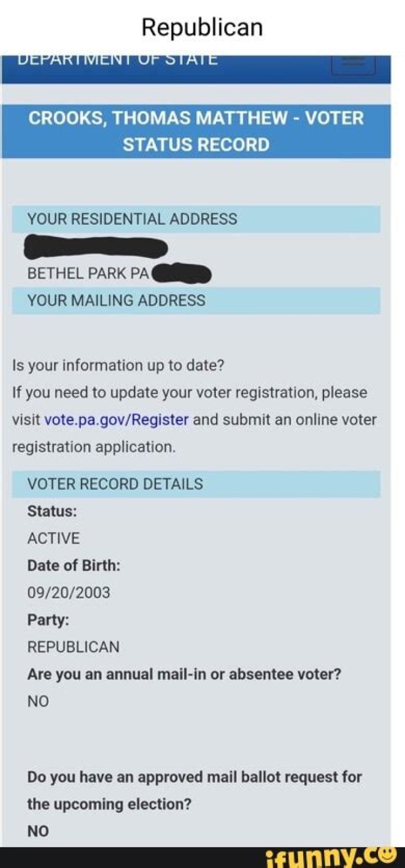Viewport: 405px width, 868px height.
Task: Click the NO answer under mail ballot request
Action: (38, 831)
